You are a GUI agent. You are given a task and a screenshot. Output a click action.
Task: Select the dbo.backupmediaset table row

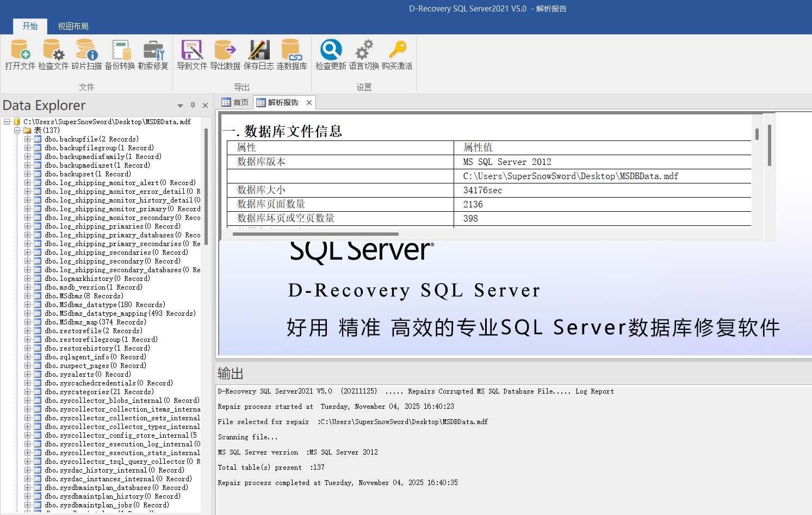click(x=98, y=165)
